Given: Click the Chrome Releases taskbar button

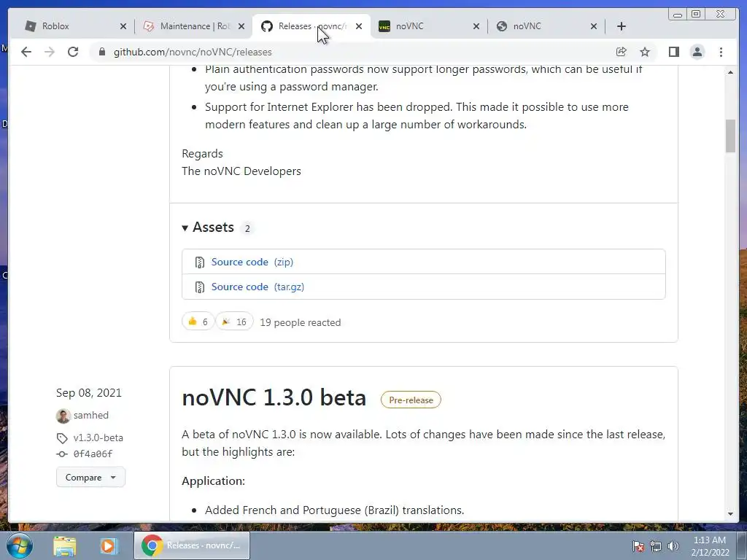Looking at the screenshot, I should (192, 545).
